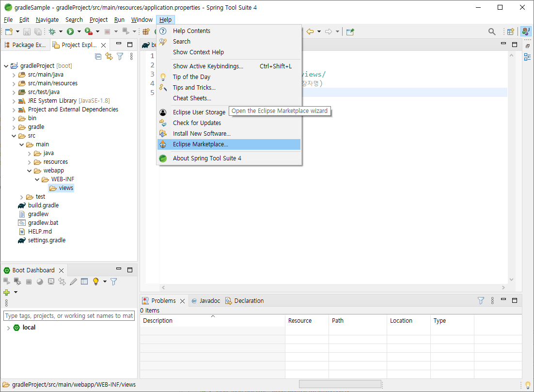Click the Save All toolbar icon
534x392 pixels.
(38, 31)
